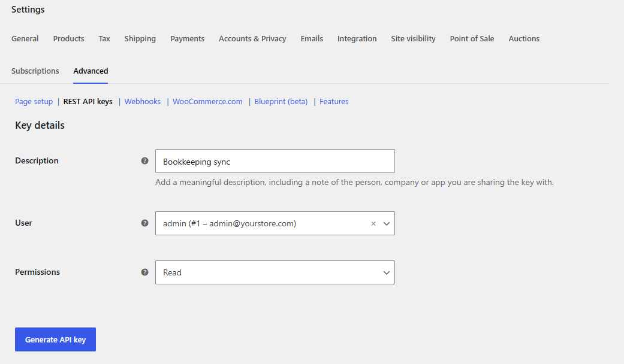Screen dimensions: 624x364
Task: Select the Advanced tab
Action: pyautogui.click(x=91, y=71)
